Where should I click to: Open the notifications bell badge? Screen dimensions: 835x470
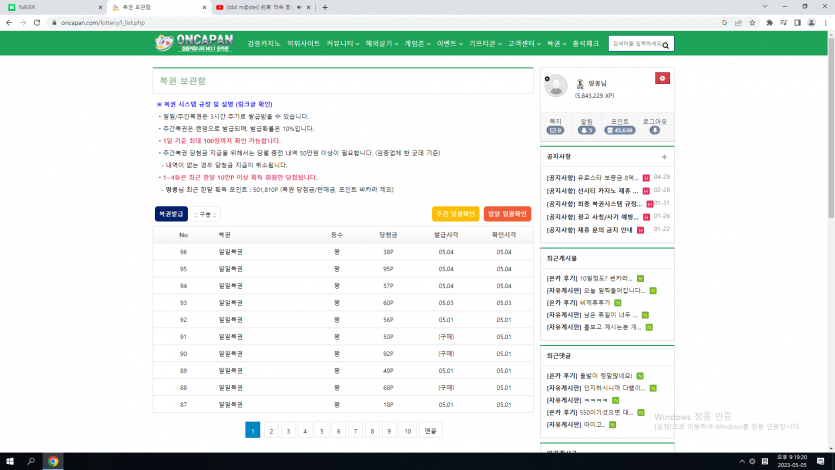(586, 130)
